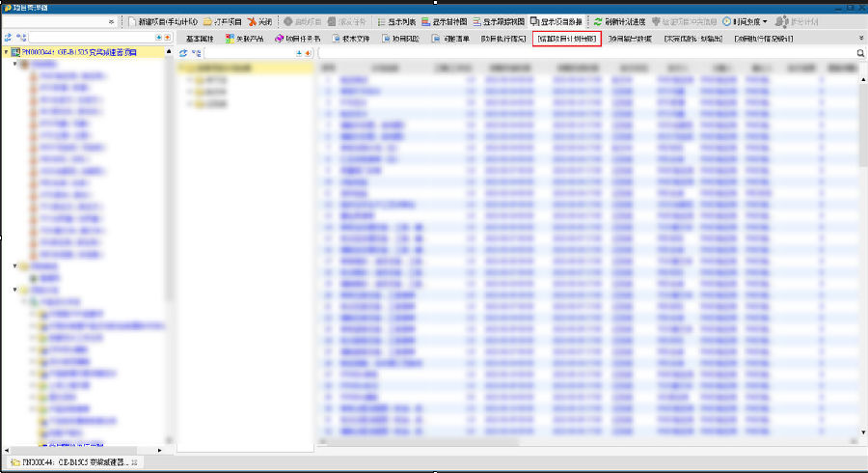
Task: Open the [项目输出数据] tab
Action: 630,39
